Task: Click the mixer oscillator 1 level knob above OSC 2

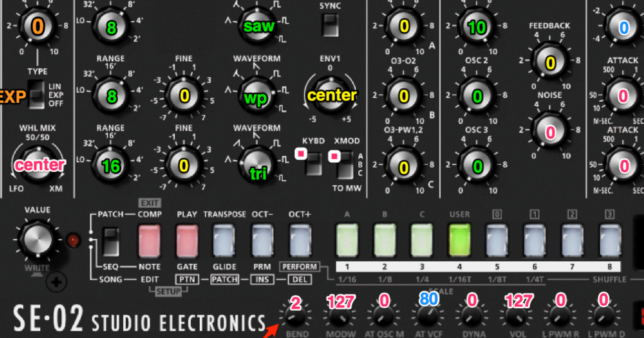Action: coord(477,26)
